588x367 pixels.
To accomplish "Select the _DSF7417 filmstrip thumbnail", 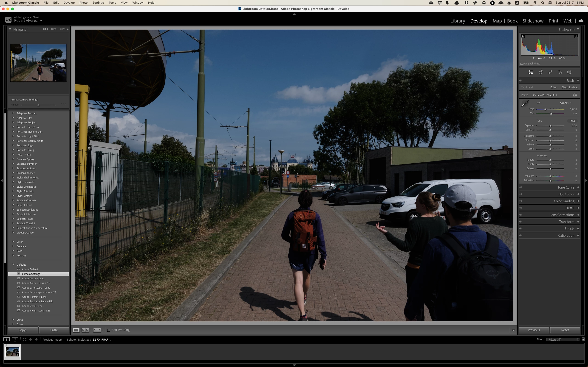I will click(x=12, y=351).
